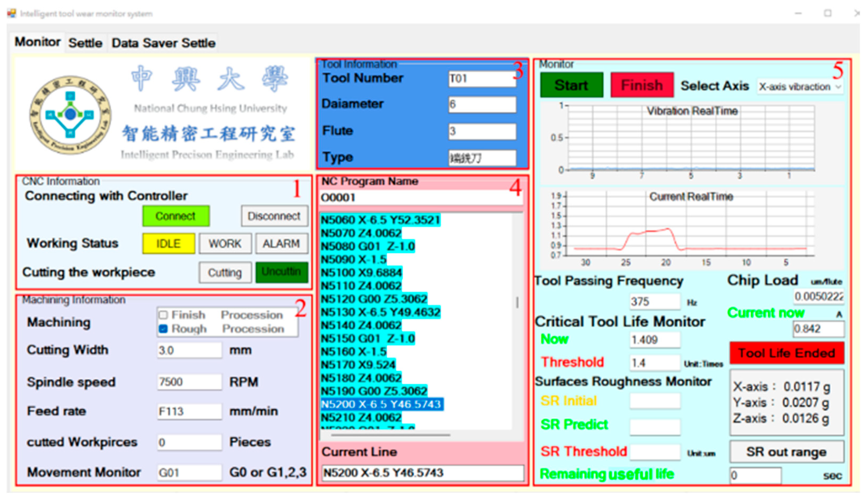Click the app icon in title bar
The width and height of the screenshot is (868, 500).
12,13
